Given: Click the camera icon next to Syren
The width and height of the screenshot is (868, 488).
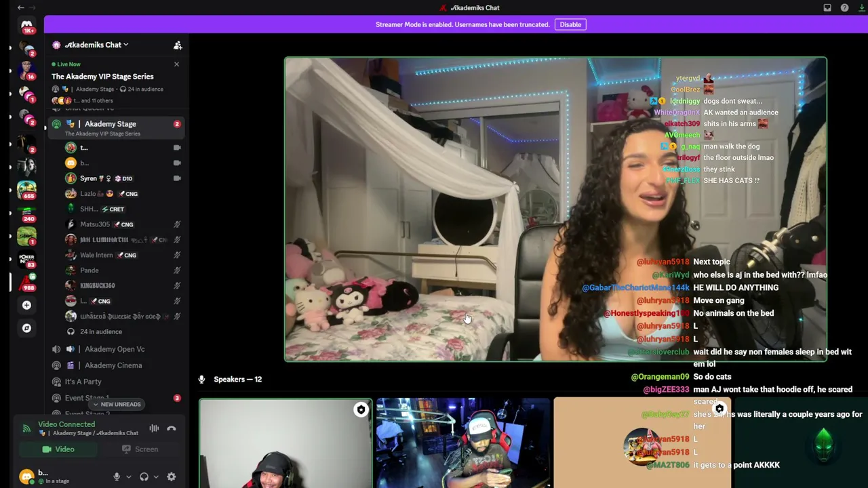Looking at the screenshot, I should click(177, 178).
